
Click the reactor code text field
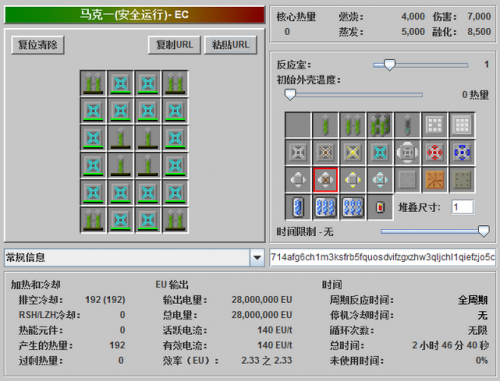(x=383, y=257)
